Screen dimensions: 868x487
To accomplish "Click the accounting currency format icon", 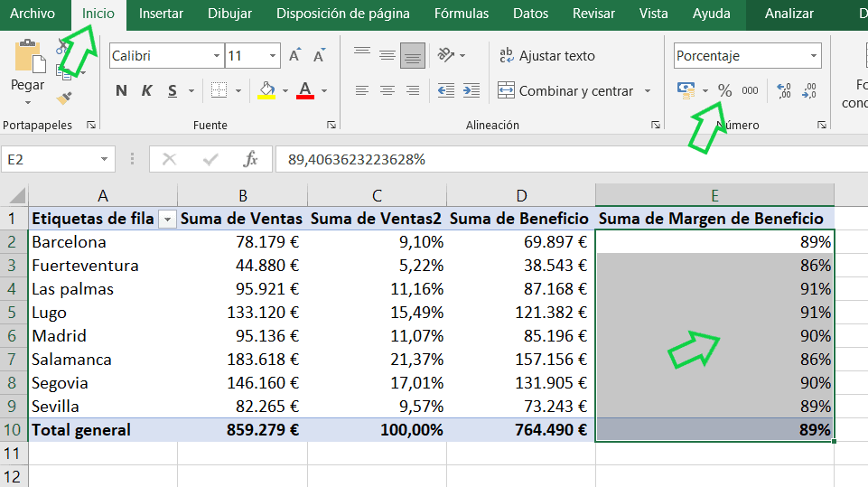I will (686, 90).
